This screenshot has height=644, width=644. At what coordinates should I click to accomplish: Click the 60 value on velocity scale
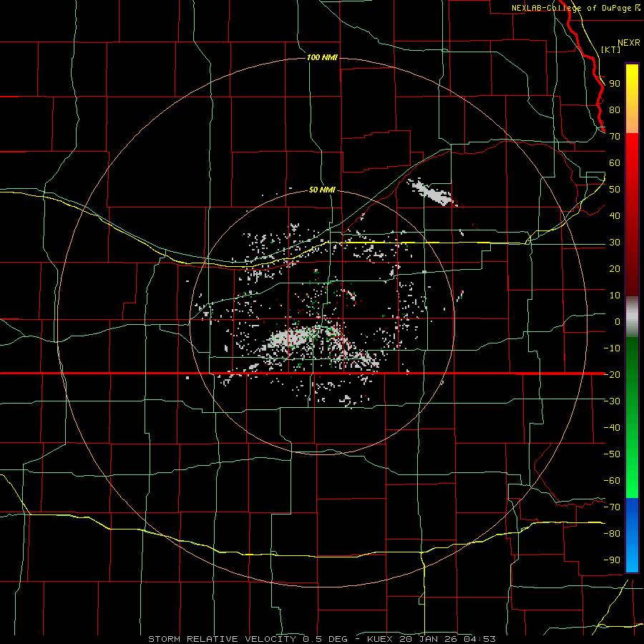(x=615, y=163)
